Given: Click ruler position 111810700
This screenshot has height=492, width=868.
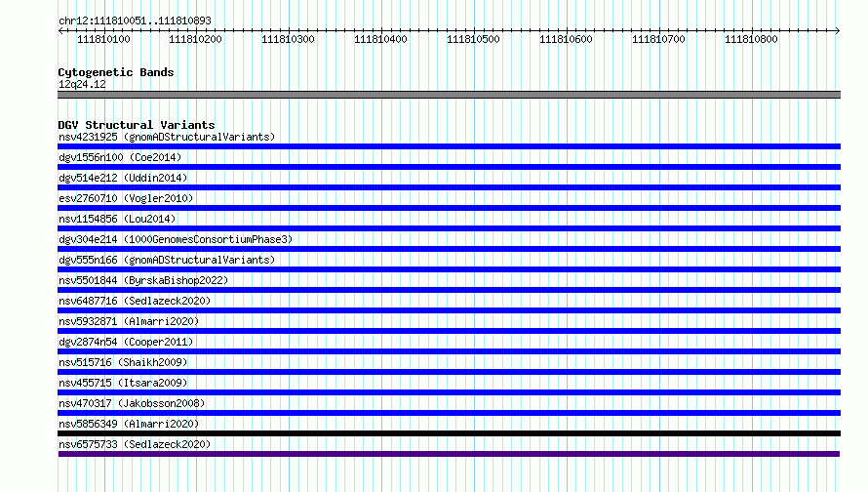Looking at the screenshot, I should pos(658,39).
